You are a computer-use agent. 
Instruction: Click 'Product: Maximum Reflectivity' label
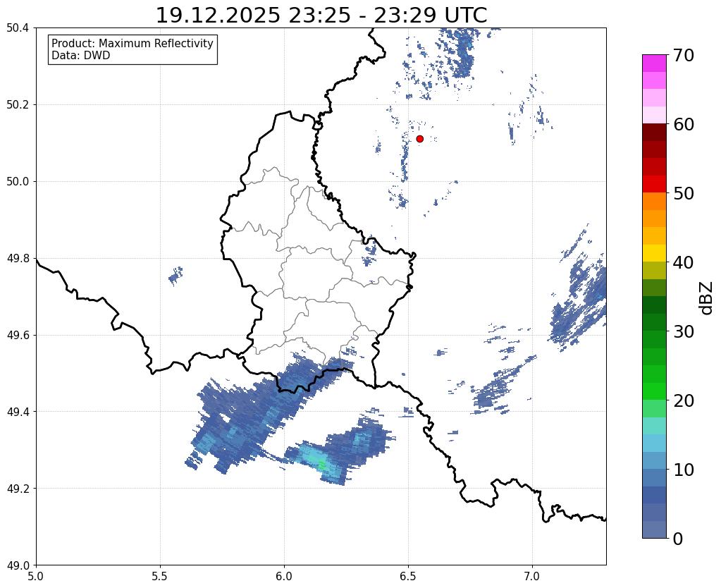(133, 43)
